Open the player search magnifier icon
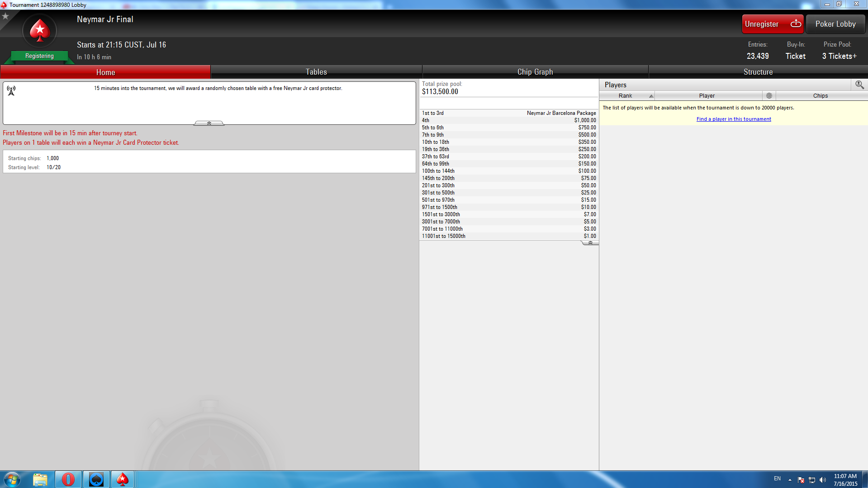Viewport: 868px width, 488px height. point(859,85)
